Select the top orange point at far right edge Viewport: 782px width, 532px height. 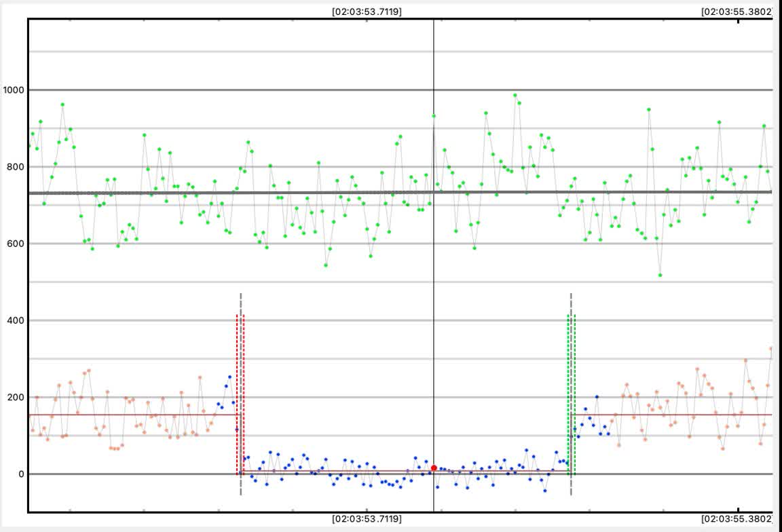[x=770, y=349]
